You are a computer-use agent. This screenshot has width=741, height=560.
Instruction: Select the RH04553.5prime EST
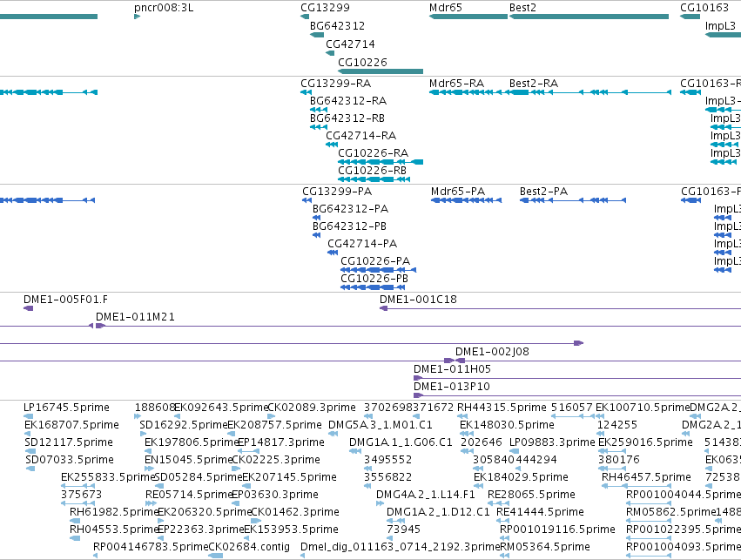click(x=75, y=539)
